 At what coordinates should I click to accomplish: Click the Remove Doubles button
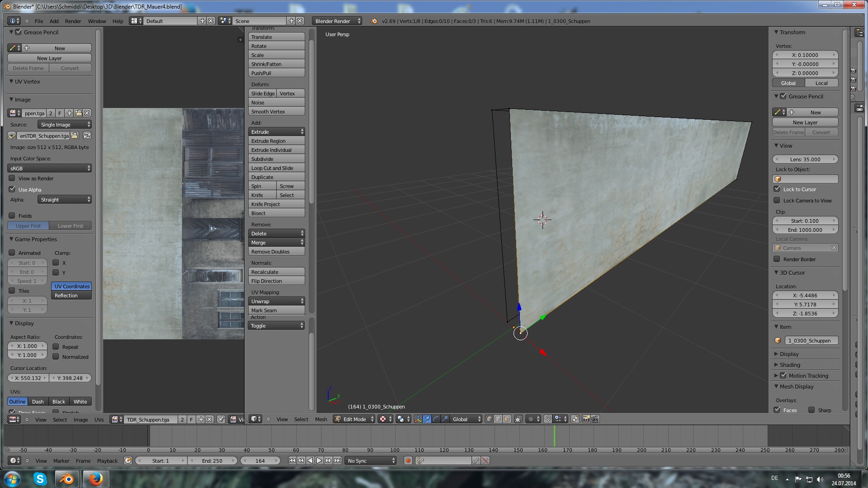click(276, 251)
